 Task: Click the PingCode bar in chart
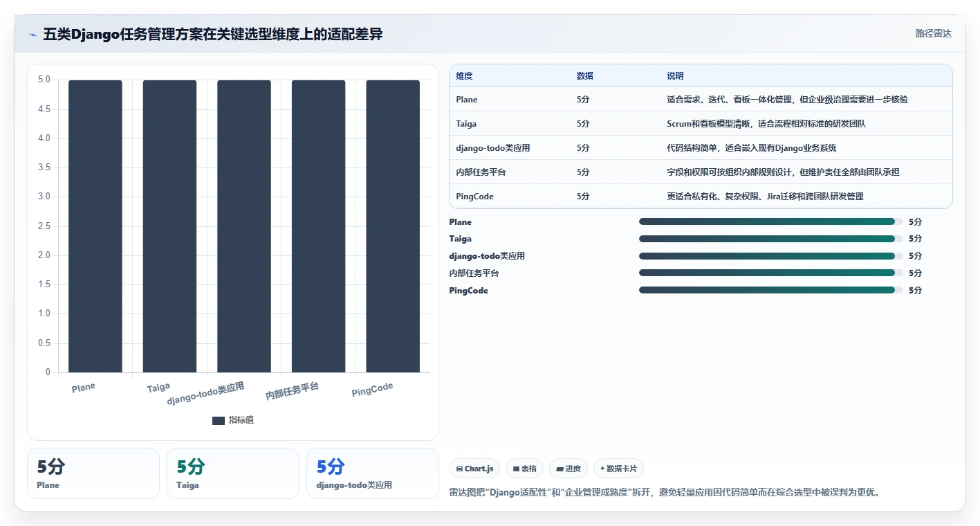(x=393, y=226)
